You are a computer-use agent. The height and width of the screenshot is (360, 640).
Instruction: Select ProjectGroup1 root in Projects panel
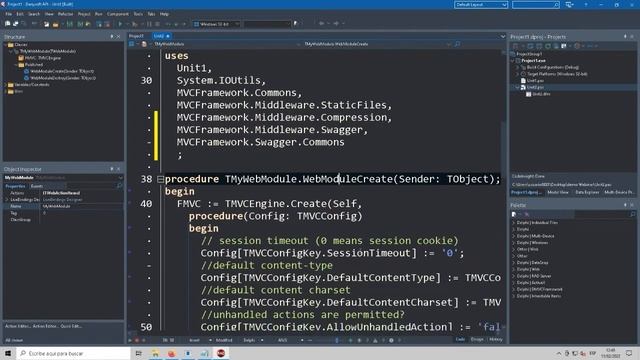529,54
